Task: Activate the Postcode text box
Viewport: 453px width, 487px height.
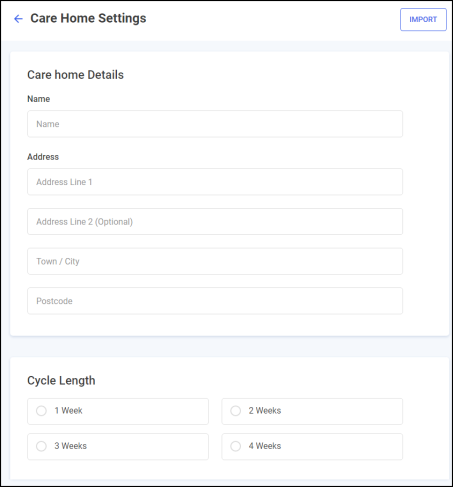Action: pyautogui.click(x=215, y=301)
